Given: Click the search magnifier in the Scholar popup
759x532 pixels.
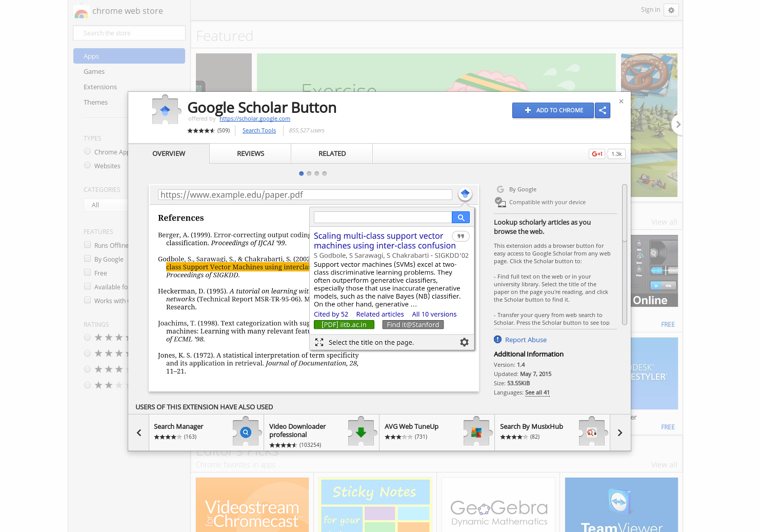Looking at the screenshot, I should coord(461,217).
